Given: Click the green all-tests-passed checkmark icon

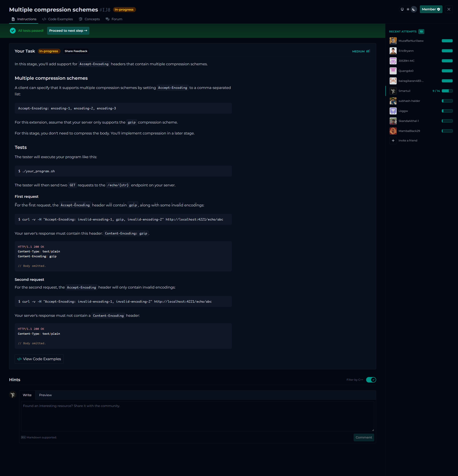Looking at the screenshot, I should coord(13,31).
